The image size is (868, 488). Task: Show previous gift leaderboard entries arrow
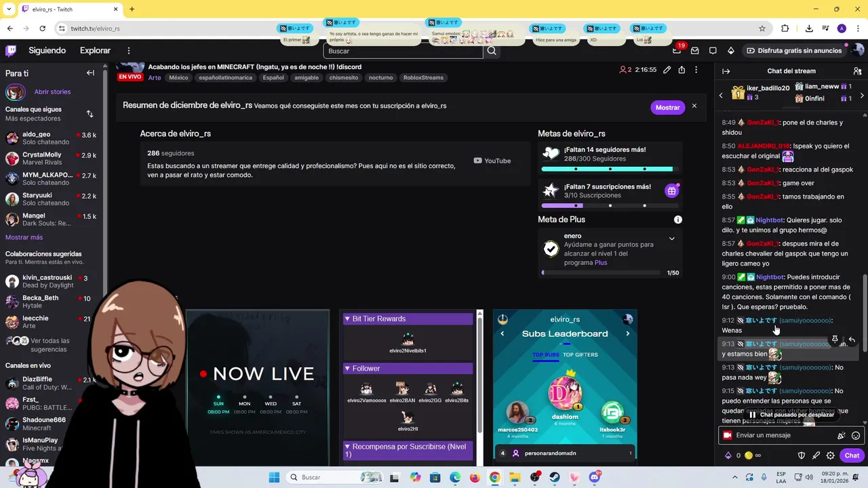721,96
